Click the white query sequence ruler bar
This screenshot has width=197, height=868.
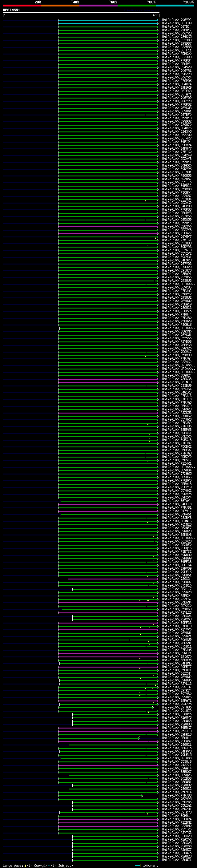pos(81,13)
